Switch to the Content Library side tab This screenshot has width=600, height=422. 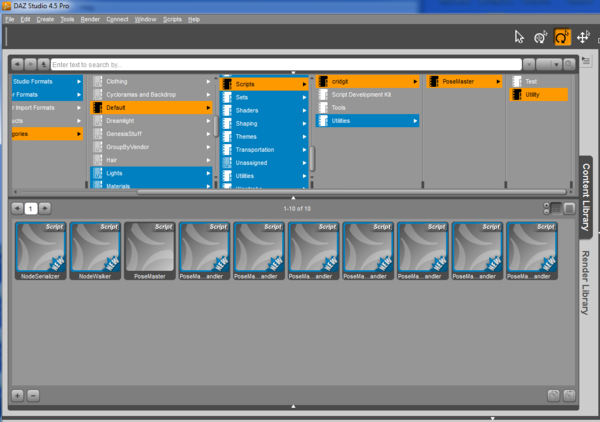click(x=586, y=197)
